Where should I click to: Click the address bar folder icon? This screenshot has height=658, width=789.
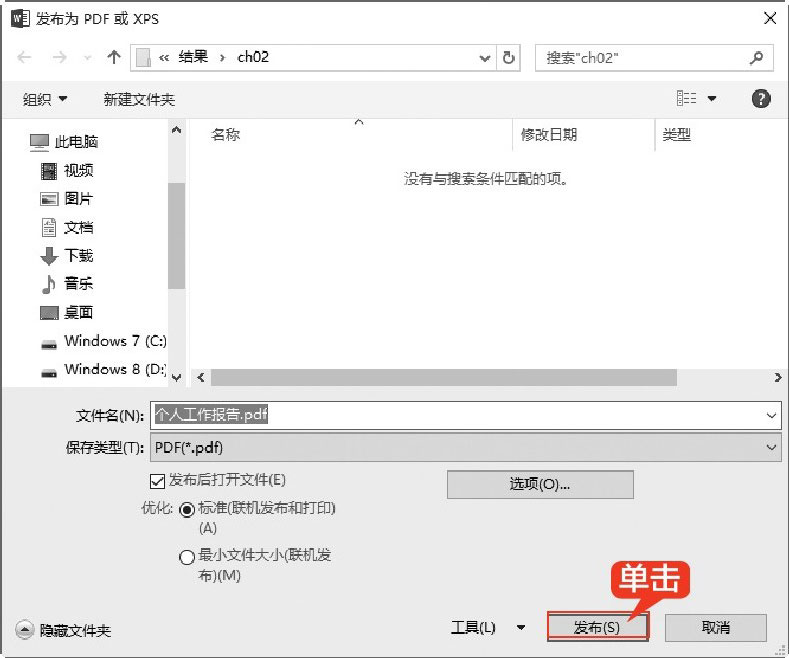pos(143,57)
